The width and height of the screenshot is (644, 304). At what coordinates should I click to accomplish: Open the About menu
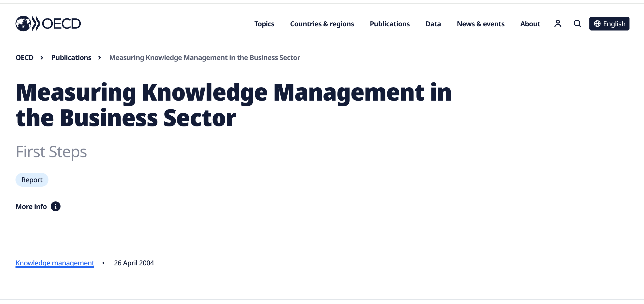coord(530,24)
